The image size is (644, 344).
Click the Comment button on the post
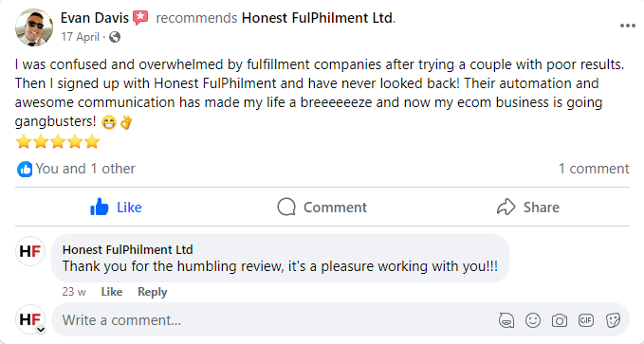pyautogui.click(x=322, y=208)
